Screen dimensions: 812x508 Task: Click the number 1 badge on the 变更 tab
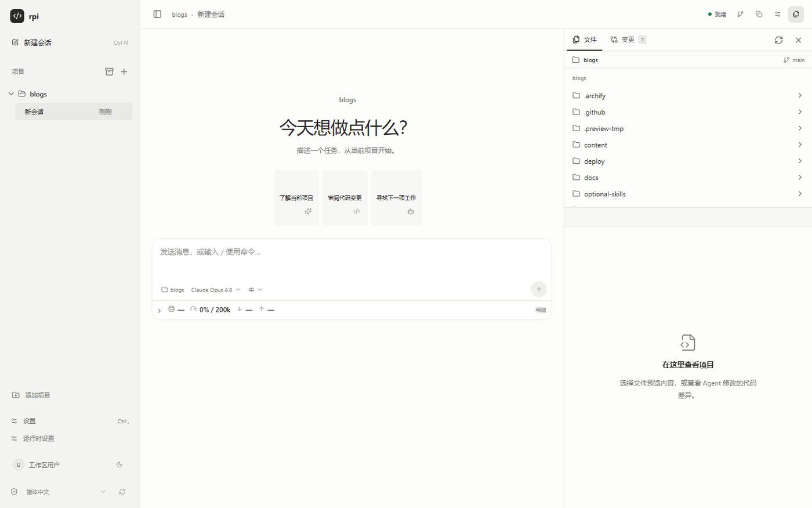pos(642,39)
